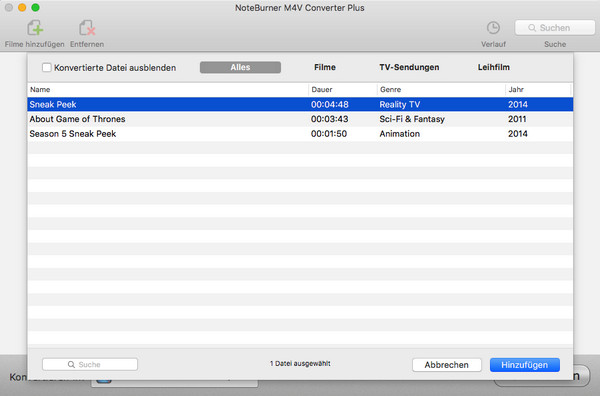This screenshot has width=600, height=396.
Task: Sort list by the Name column header
Action: pos(168,90)
